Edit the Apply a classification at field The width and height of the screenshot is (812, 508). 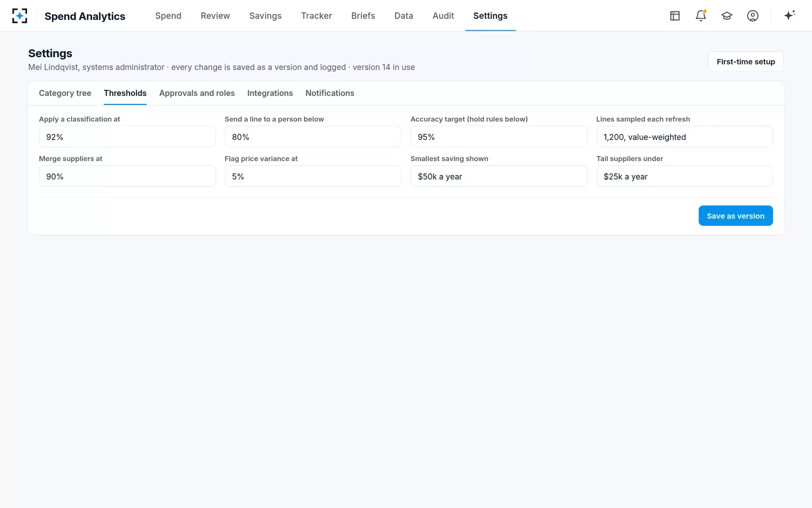coord(127,137)
